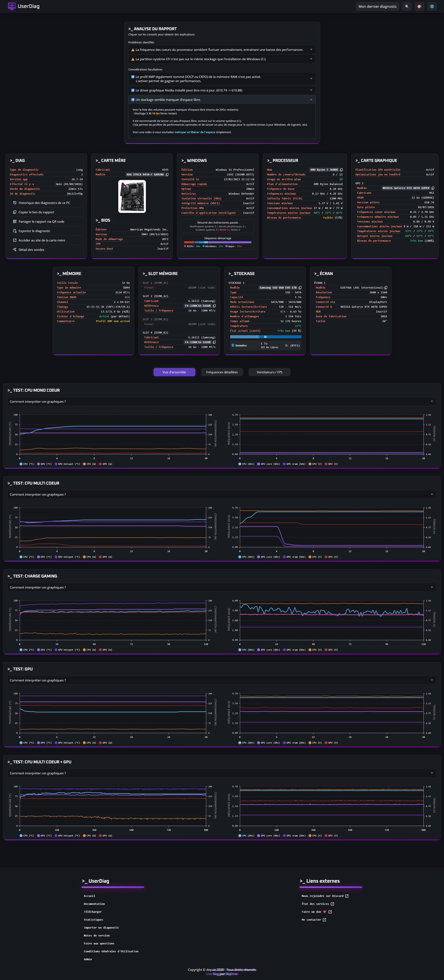
Task: Expand graph interpretation help for CPU mono coeur
Action: point(222,402)
